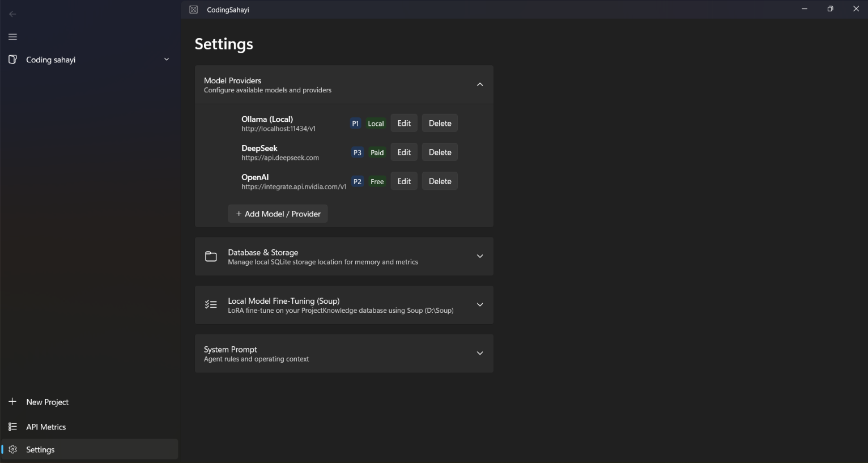Minimize the CodingSahayi window
This screenshot has height=463, width=868.
(805, 9)
